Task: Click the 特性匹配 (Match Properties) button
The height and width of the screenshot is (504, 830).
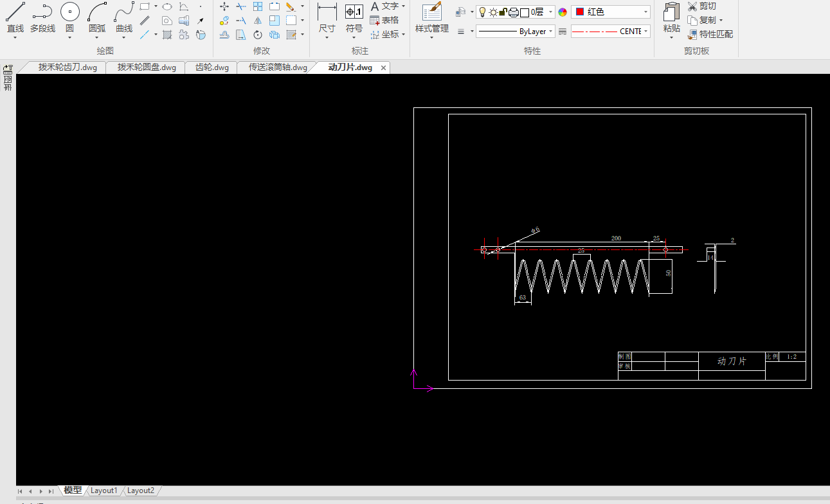Action: [710, 35]
